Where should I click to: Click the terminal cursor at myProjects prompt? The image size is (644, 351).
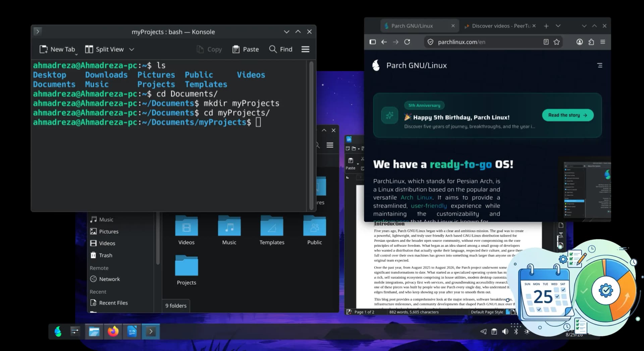(258, 122)
